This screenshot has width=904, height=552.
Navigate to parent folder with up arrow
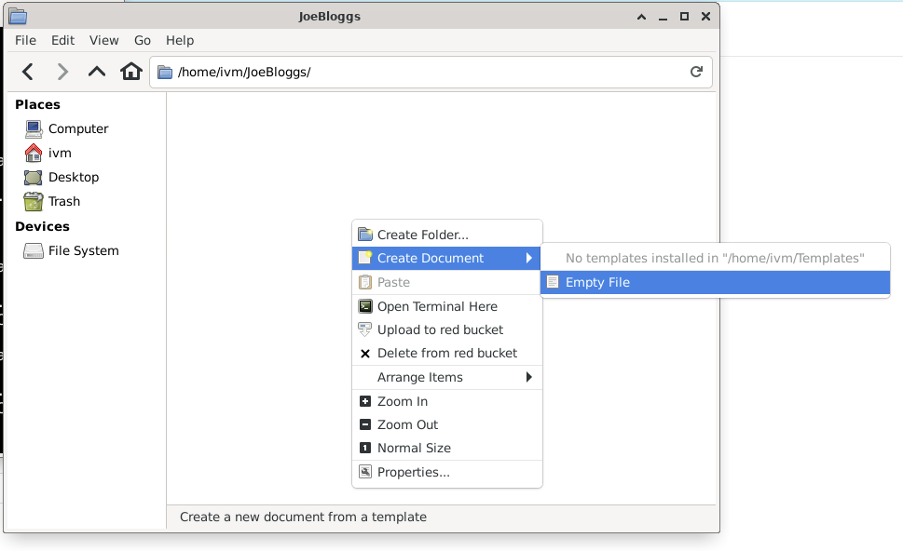pos(96,72)
